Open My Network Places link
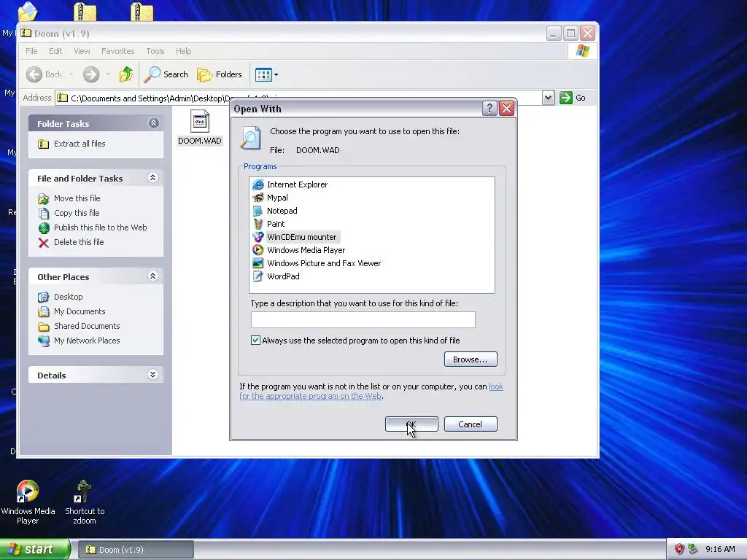This screenshot has width=747, height=560. click(x=87, y=341)
